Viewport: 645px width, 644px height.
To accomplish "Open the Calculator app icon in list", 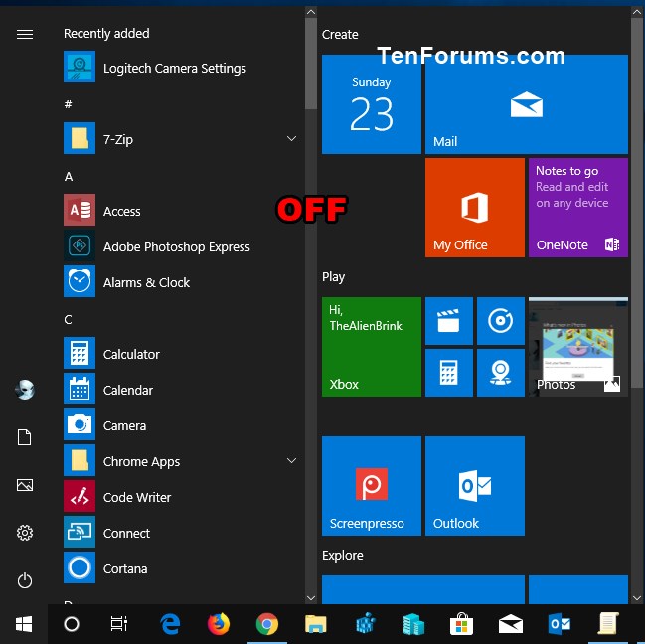I will (80, 353).
